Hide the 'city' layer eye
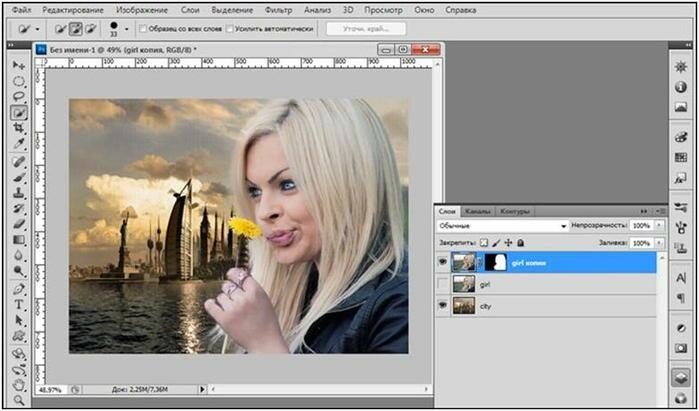The image size is (699, 411). coord(443,306)
